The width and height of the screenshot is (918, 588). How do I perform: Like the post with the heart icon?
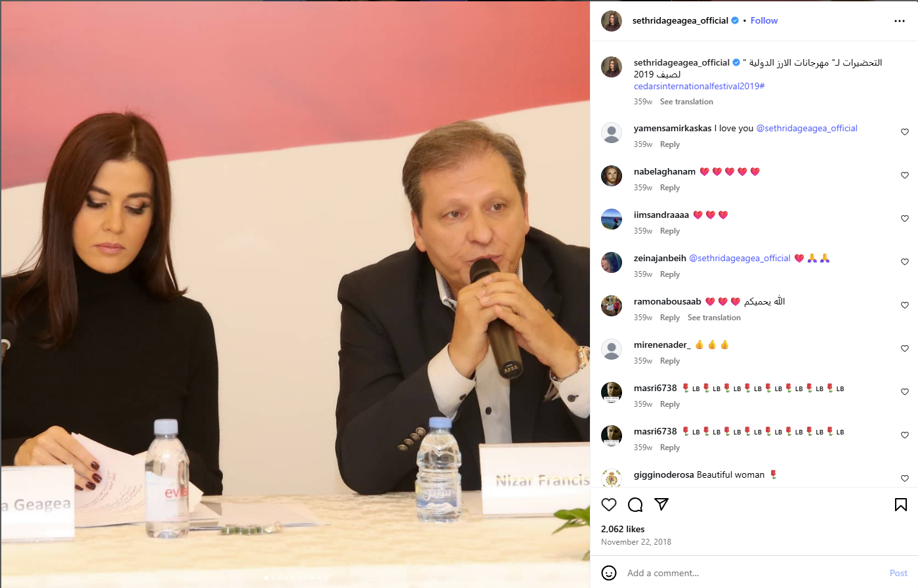click(609, 505)
